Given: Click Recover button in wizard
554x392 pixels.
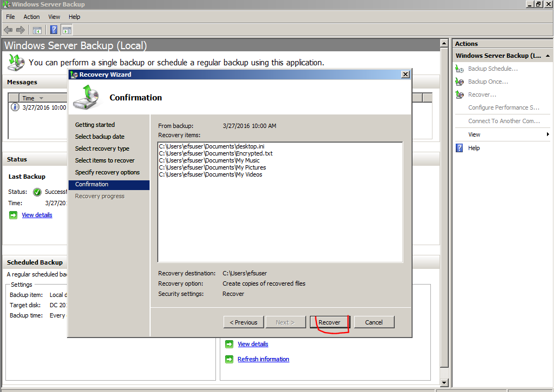Looking at the screenshot, I should tap(329, 322).
